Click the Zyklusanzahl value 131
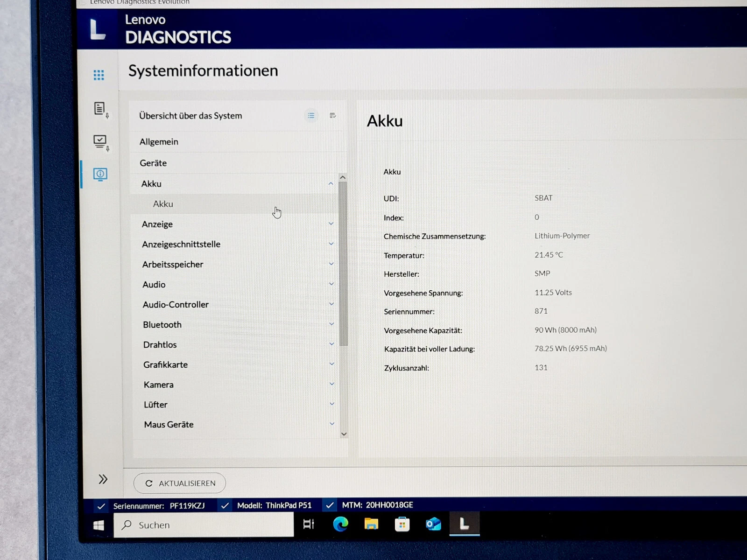The height and width of the screenshot is (560, 747). click(541, 367)
